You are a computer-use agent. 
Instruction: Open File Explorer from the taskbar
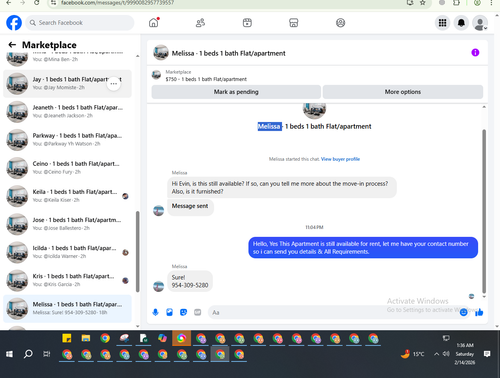86,338
